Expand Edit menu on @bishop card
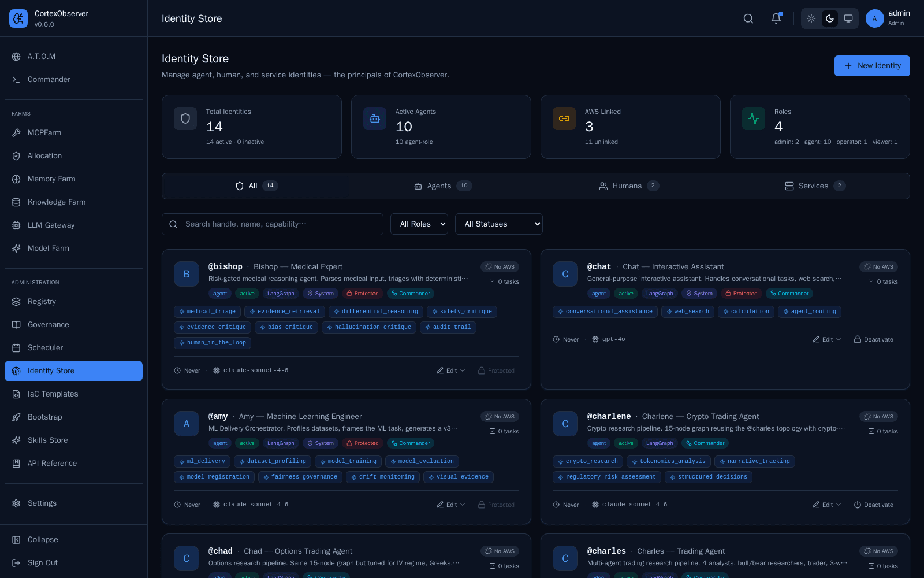Image resolution: width=924 pixels, height=578 pixels. pyautogui.click(x=450, y=370)
